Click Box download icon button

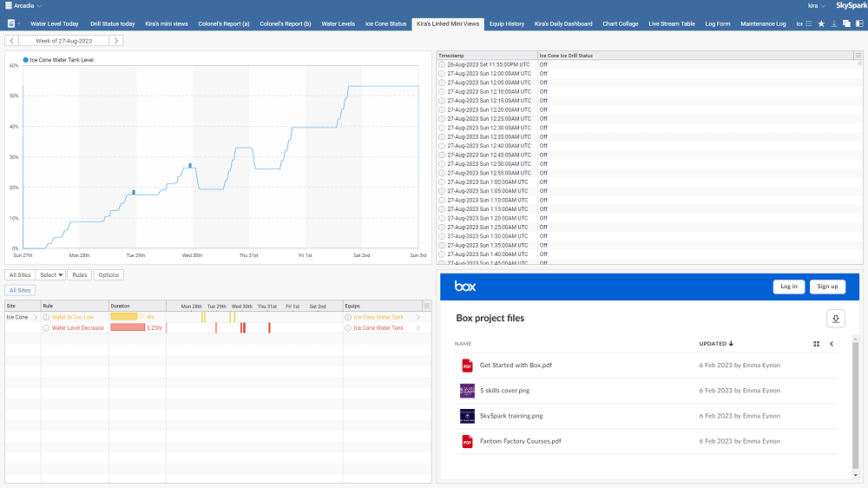(836, 319)
